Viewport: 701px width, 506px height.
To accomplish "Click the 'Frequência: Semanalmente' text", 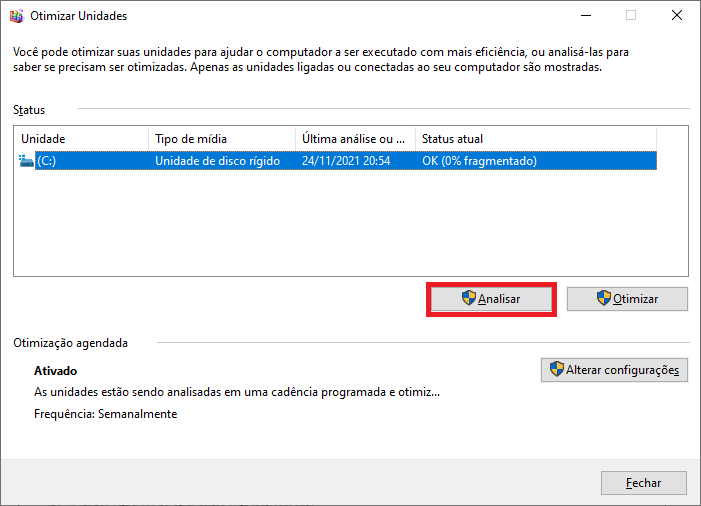I will click(106, 414).
